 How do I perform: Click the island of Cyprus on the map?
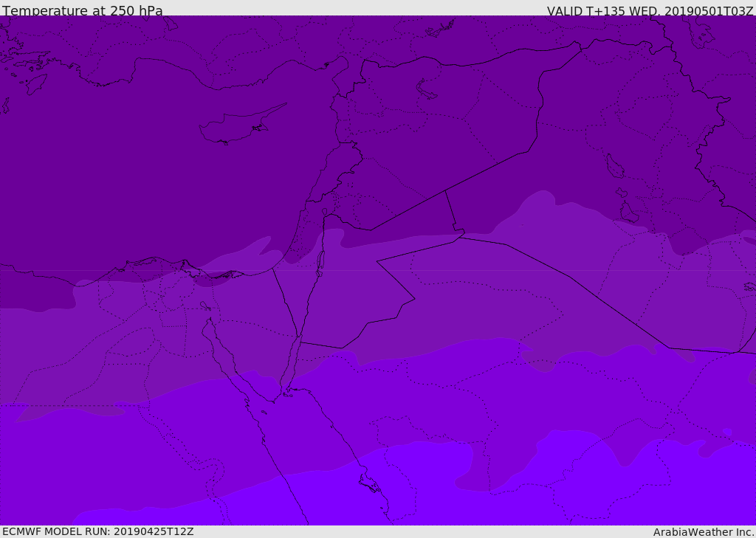241,125
